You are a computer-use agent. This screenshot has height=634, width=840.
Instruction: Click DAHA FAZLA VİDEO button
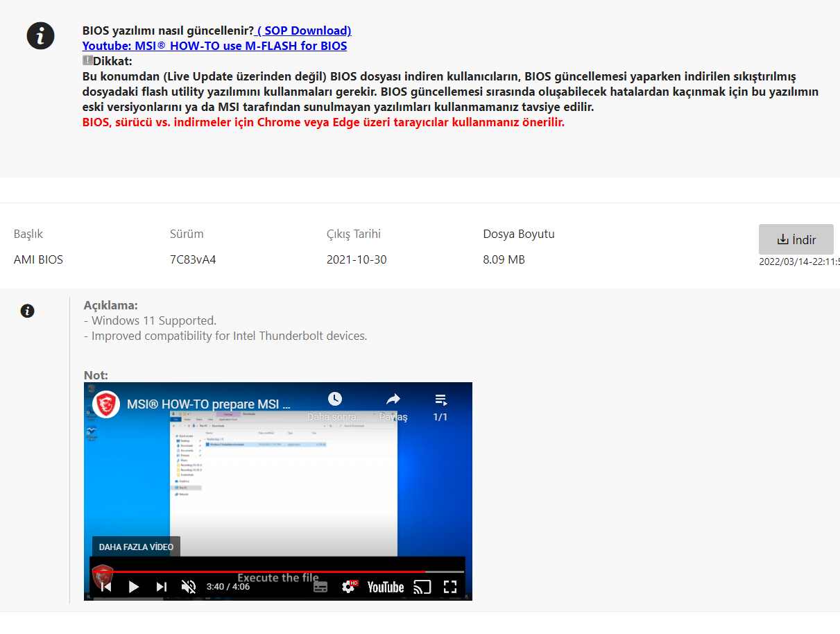136,547
